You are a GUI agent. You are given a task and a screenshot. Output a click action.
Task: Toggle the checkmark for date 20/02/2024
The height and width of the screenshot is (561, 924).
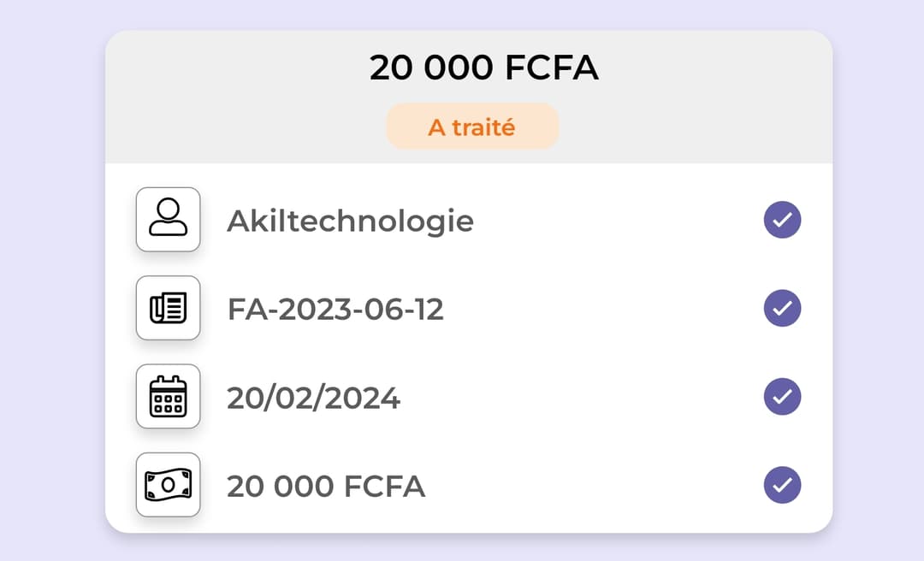point(782,397)
